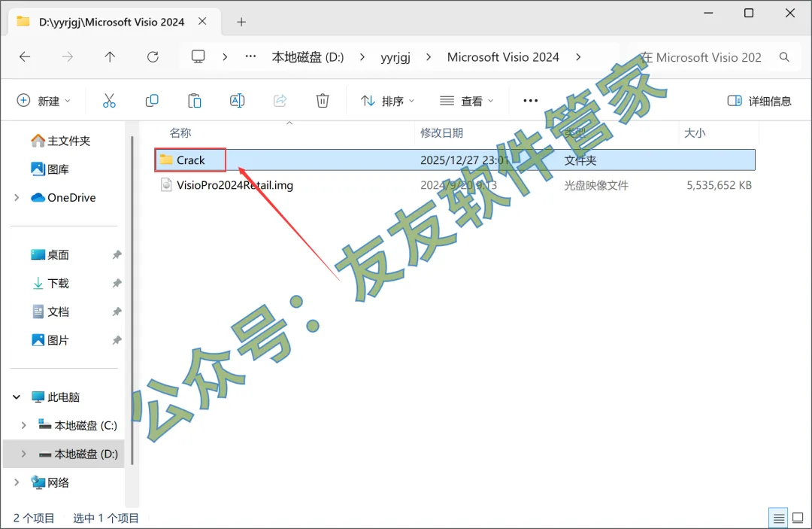Image resolution: width=812 pixels, height=529 pixels.
Task: Go back with the Back arrow
Action: (25, 57)
